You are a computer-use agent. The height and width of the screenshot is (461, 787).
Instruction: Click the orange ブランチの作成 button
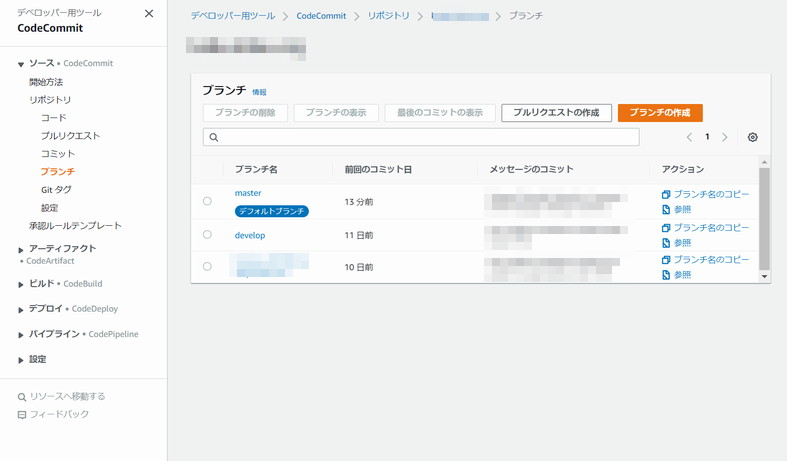point(660,112)
